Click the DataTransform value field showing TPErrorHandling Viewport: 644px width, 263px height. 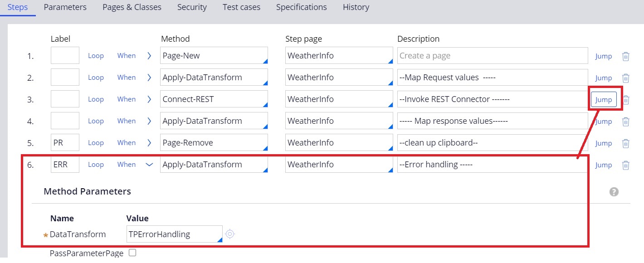pyautogui.click(x=174, y=234)
